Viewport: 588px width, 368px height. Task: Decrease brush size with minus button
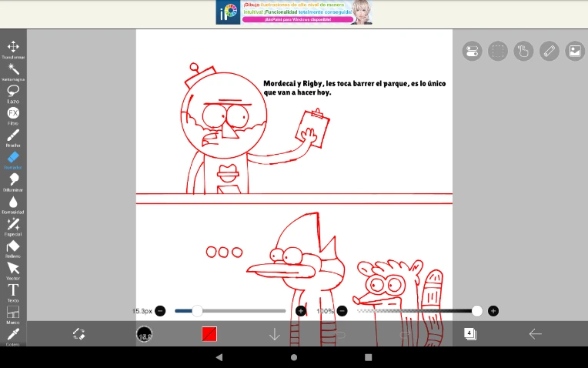tap(160, 311)
